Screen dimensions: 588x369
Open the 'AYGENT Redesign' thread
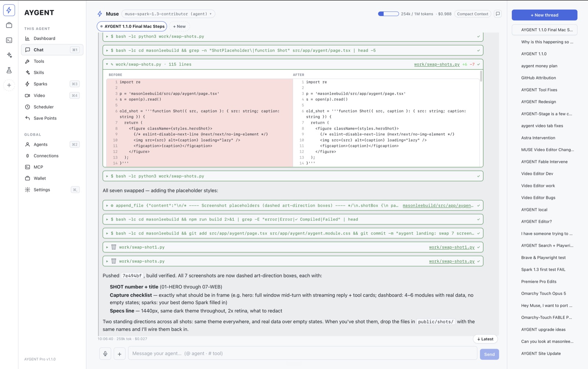point(544,102)
